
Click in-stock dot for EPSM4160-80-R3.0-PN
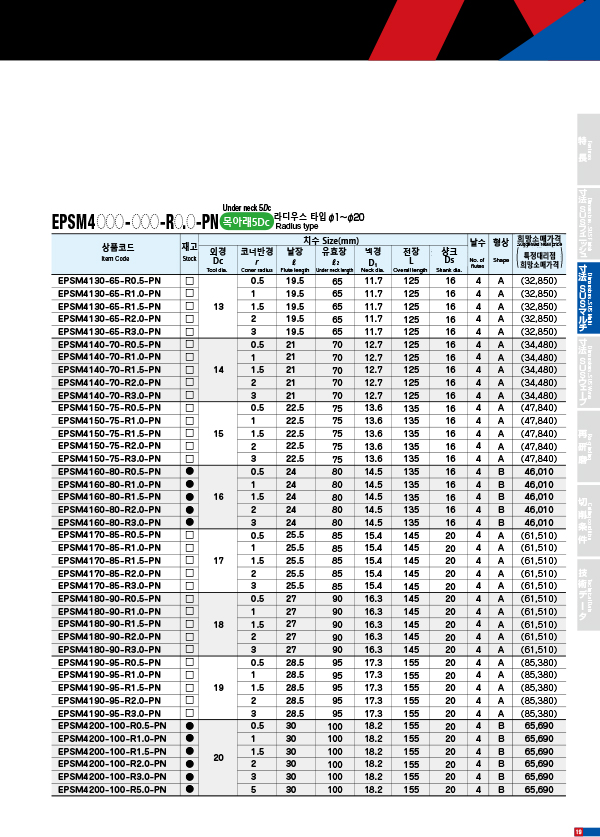pos(190,523)
